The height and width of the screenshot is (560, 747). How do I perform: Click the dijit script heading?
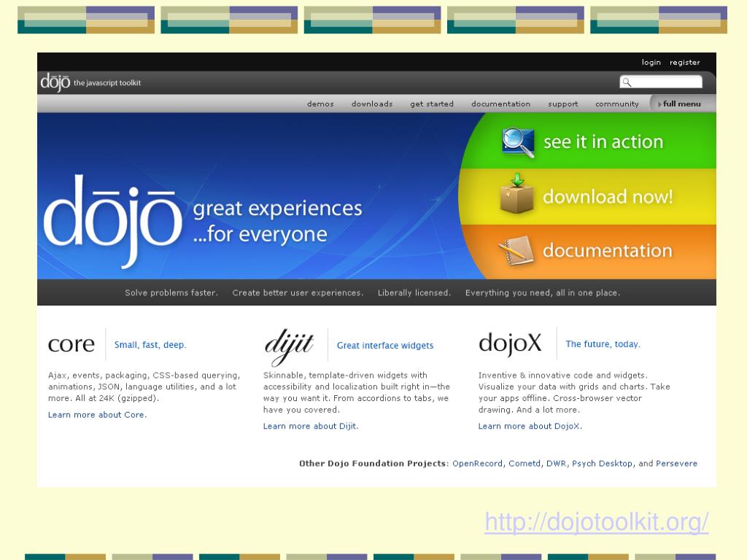coord(289,346)
